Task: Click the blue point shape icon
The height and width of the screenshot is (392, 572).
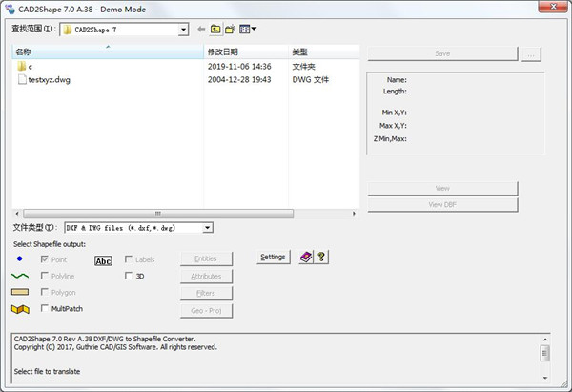Action: click(x=20, y=258)
